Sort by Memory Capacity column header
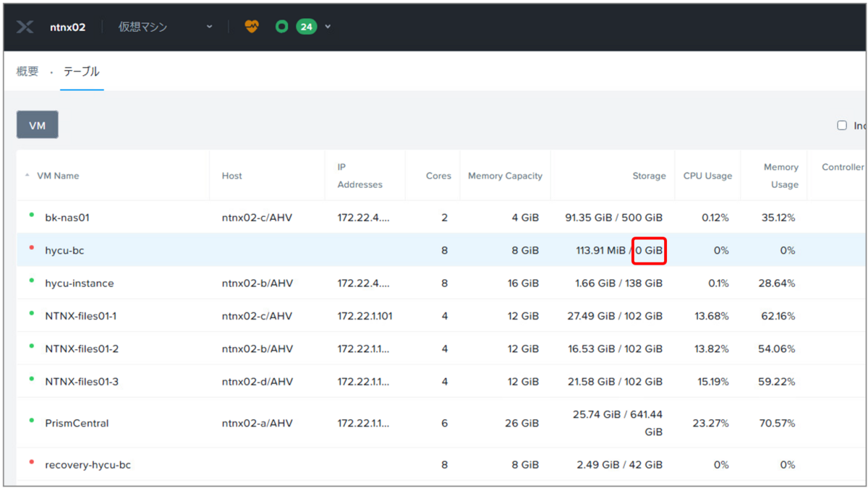This screenshot has height=488, width=868. coord(505,176)
